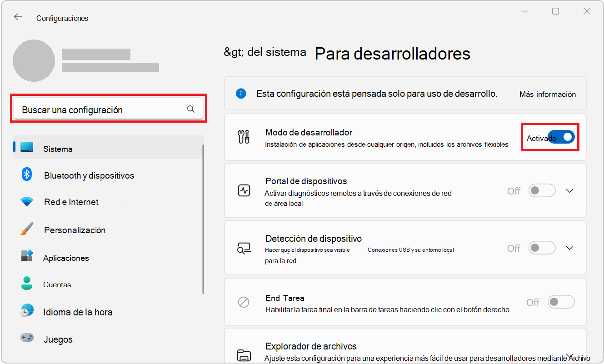Click the search magnifier icon

click(x=190, y=109)
